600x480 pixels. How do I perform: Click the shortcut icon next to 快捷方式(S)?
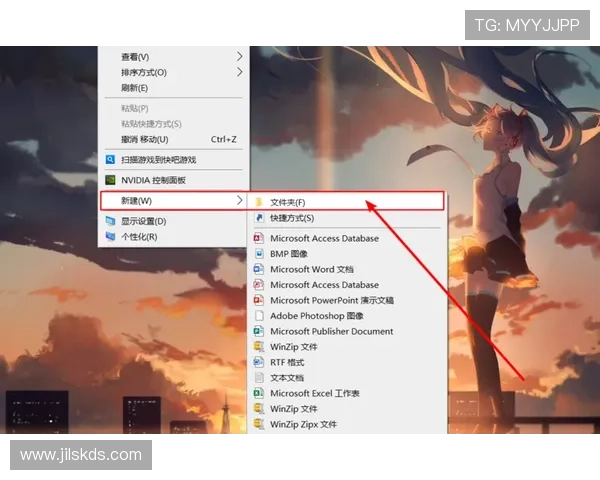258,218
